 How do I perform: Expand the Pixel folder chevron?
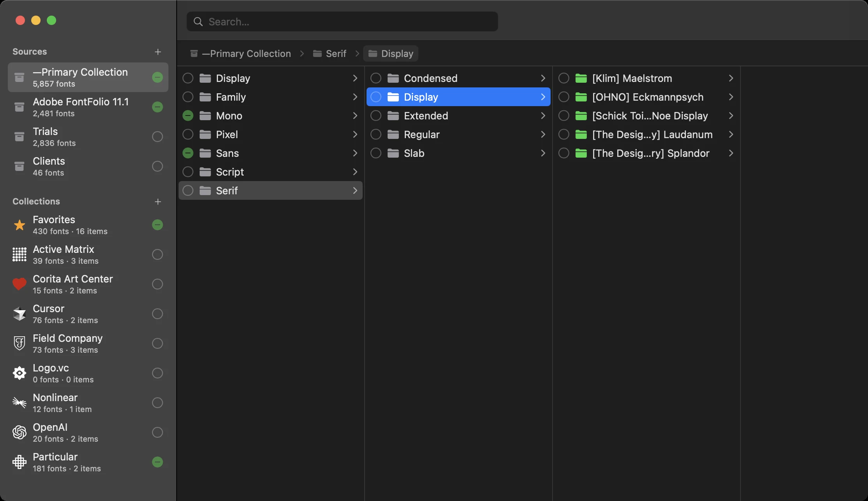click(x=355, y=134)
